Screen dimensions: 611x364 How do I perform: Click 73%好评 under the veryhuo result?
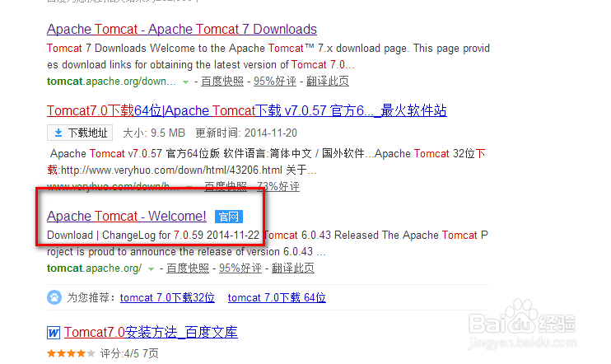[x=278, y=187]
